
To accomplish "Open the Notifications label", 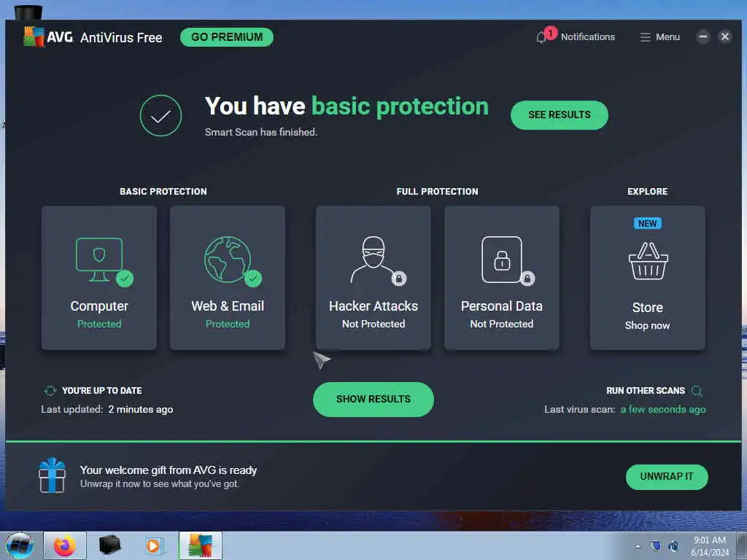I will click(587, 37).
